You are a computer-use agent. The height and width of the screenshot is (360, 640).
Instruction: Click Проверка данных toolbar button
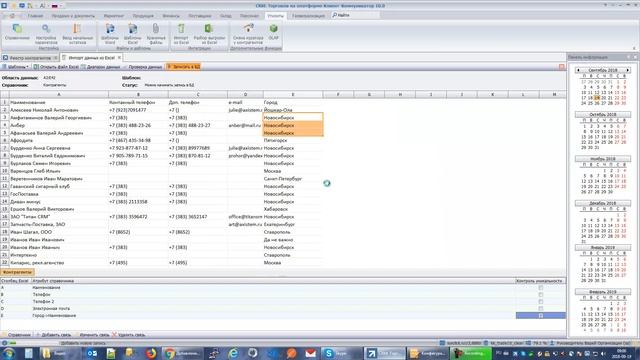(142, 67)
